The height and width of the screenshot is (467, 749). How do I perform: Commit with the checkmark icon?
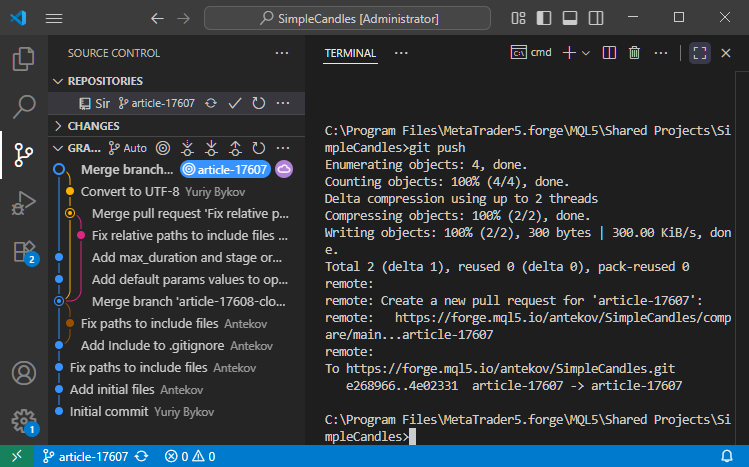(235, 103)
